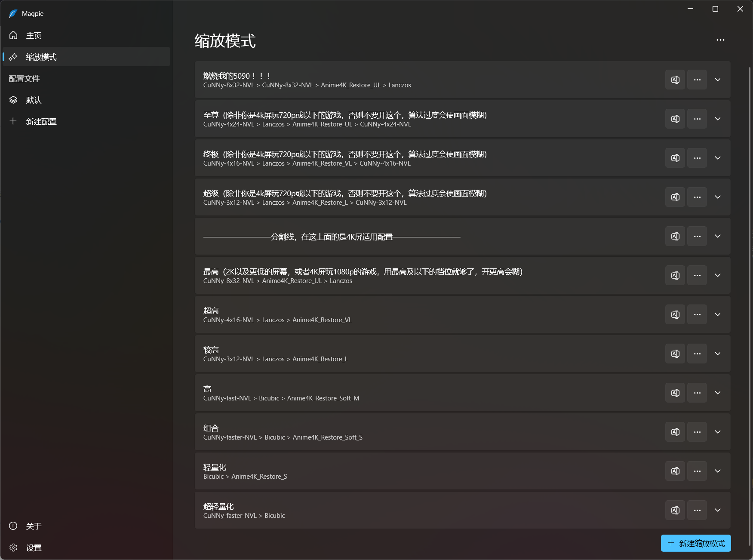This screenshot has width=753, height=560.
Task: Open more options for 终极 mode
Action: tap(697, 158)
